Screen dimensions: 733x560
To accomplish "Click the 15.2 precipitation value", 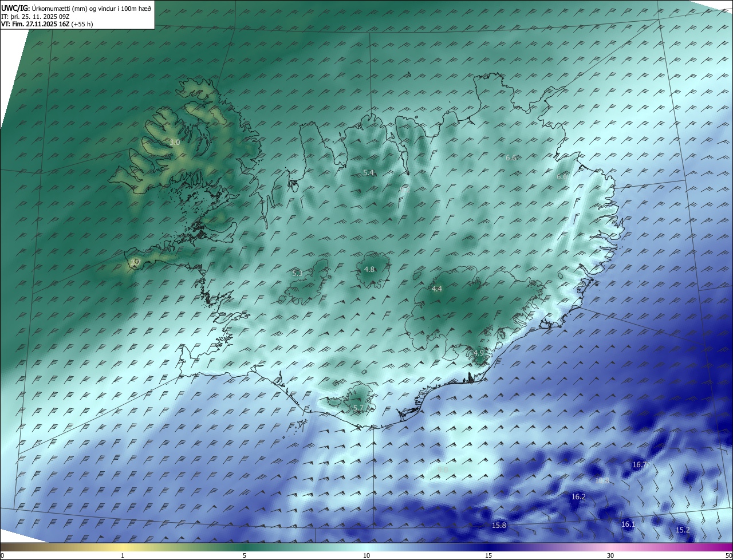I will pos(683,530).
